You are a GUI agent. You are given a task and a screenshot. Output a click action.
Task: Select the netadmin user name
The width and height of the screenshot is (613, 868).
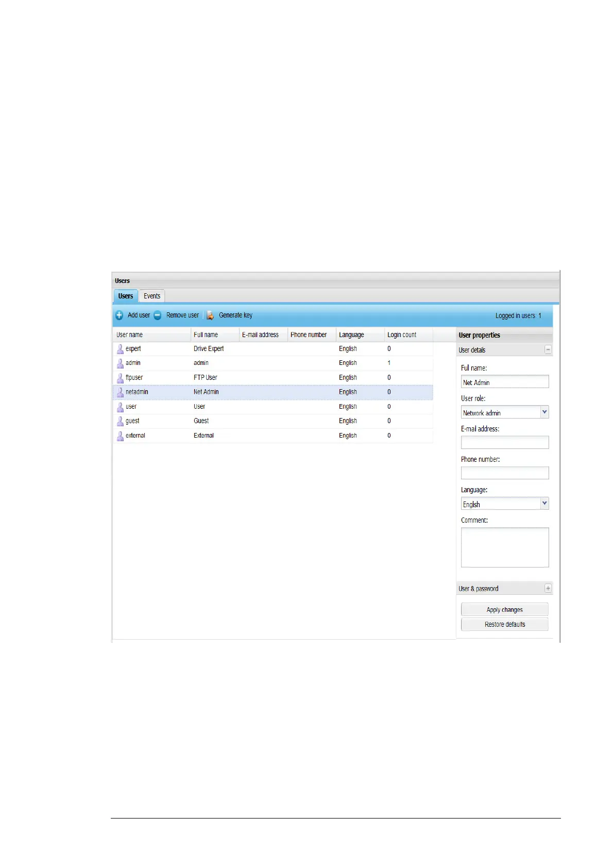pos(137,392)
